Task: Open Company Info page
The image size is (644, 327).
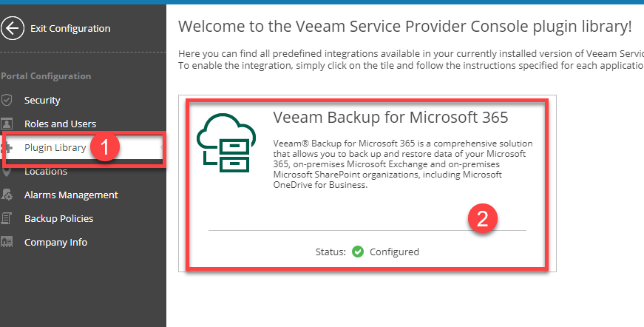Action: (55, 243)
